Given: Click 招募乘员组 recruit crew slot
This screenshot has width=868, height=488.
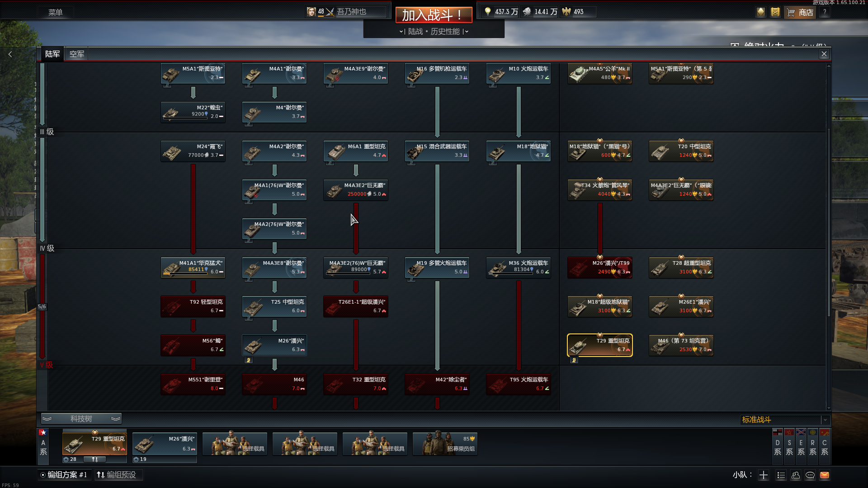Looking at the screenshot, I should [x=445, y=444].
